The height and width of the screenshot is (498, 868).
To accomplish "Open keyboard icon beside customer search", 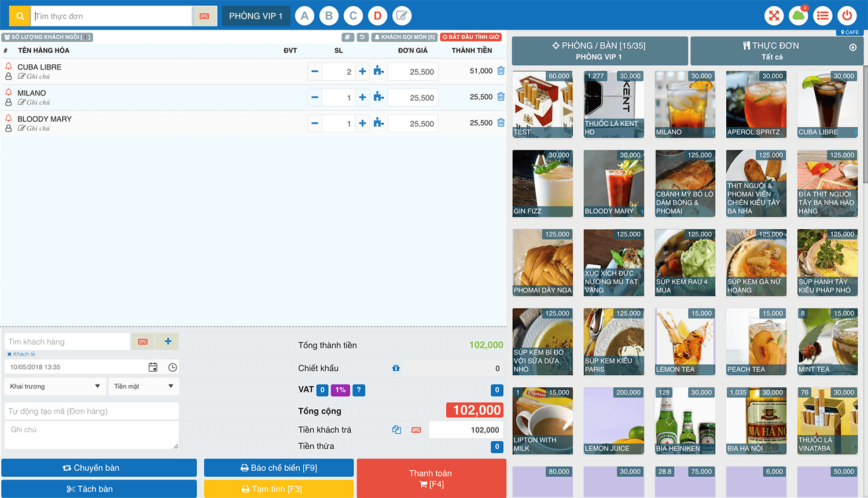I will click(143, 342).
